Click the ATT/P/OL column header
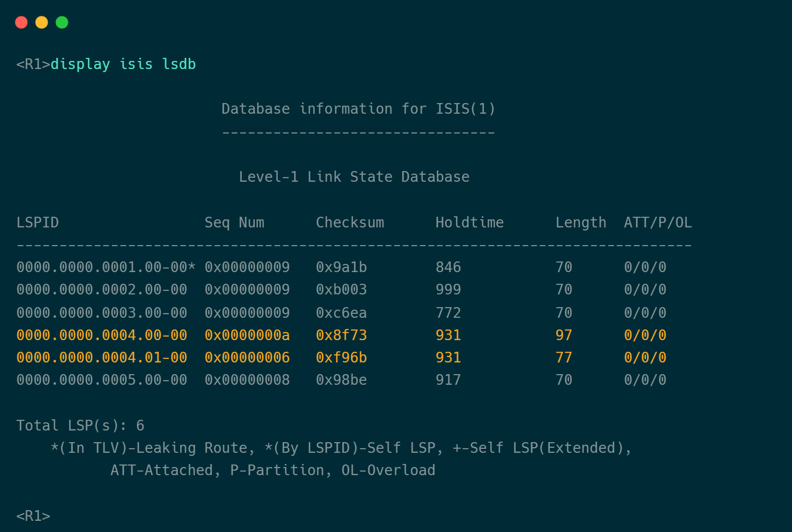 click(657, 223)
